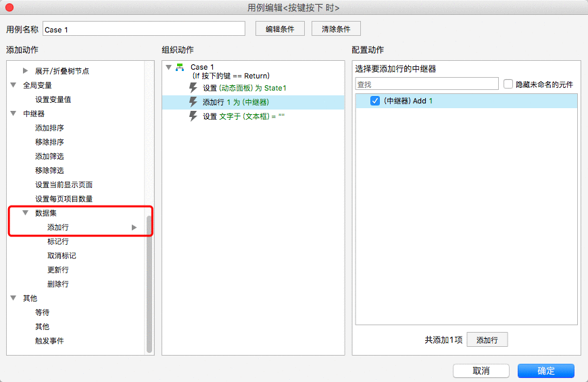
Task: Expand 展开/折叠树节点 triangle
Action: [25, 70]
